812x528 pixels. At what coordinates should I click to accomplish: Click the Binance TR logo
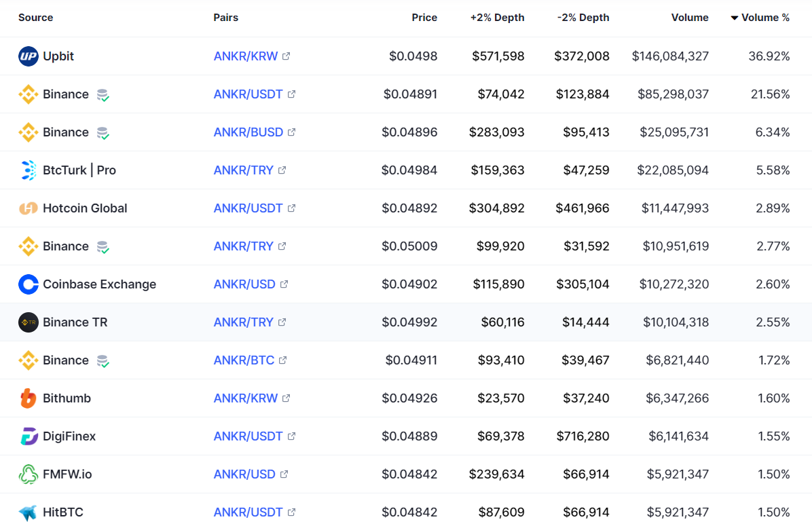pos(28,322)
